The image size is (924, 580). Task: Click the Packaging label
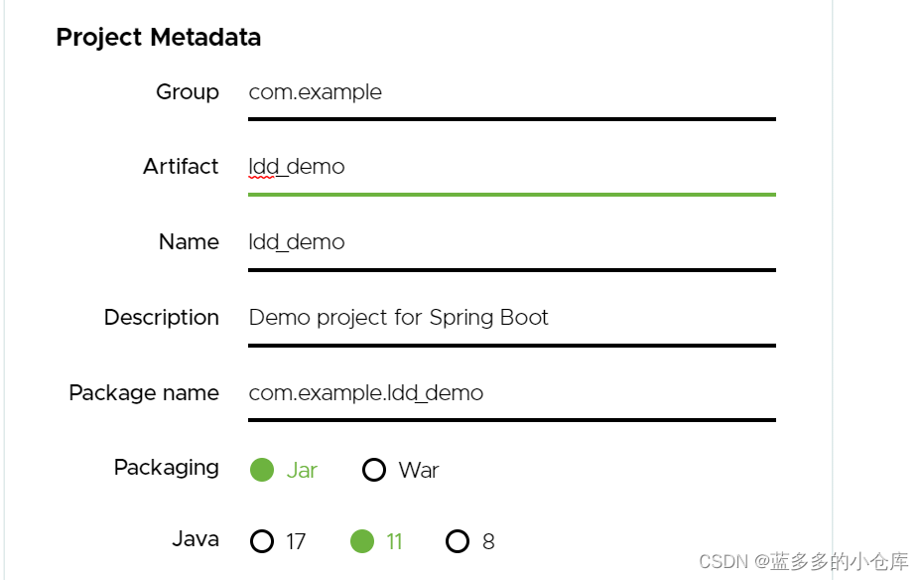(x=166, y=468)
